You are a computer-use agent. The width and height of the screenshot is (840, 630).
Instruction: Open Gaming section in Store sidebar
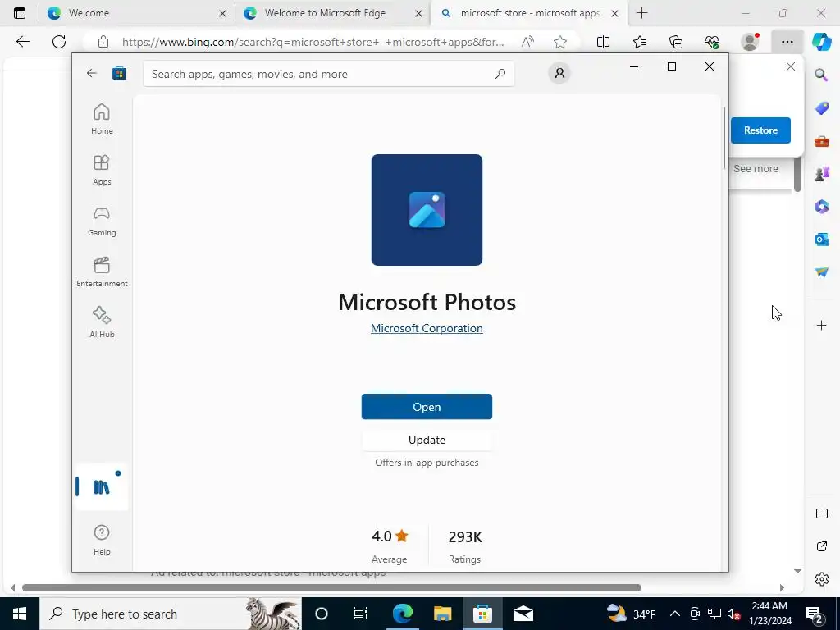tap(102, 221)
